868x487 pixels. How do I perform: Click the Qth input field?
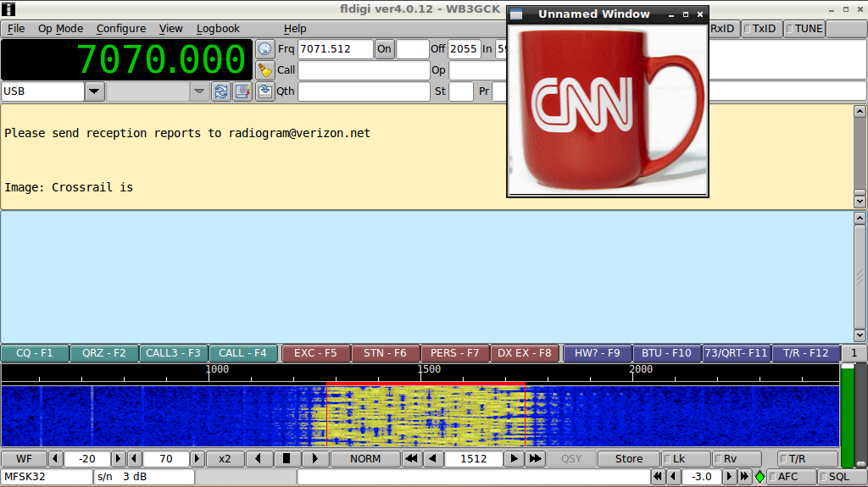[x=364, y=91]
